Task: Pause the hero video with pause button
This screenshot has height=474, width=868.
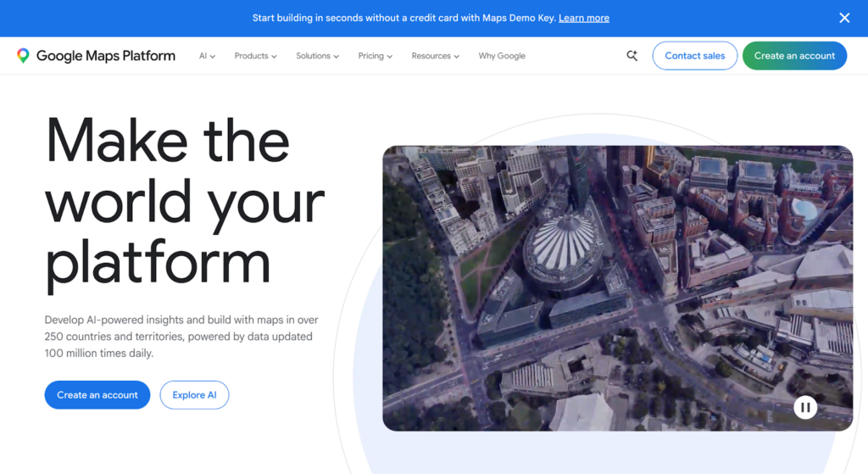Action: [805, 408]
